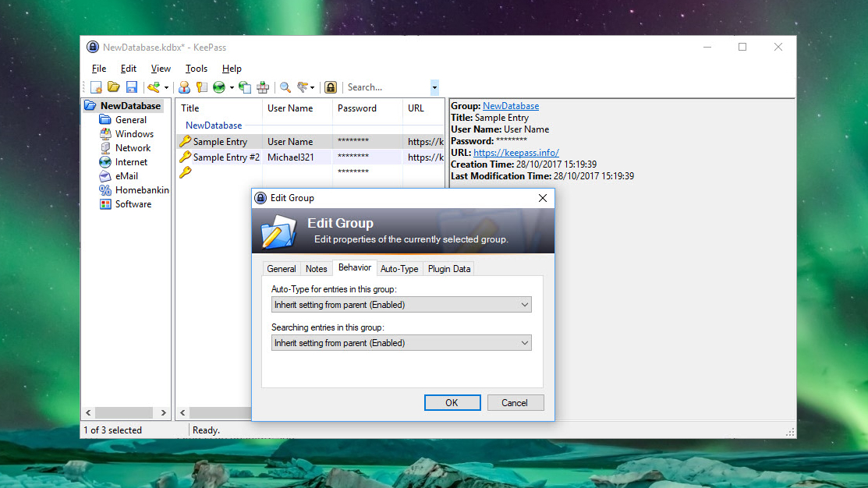Switch to the Plugin Data tab
Viewport: 868px width, 488px height.
click(x=449, y=269)
